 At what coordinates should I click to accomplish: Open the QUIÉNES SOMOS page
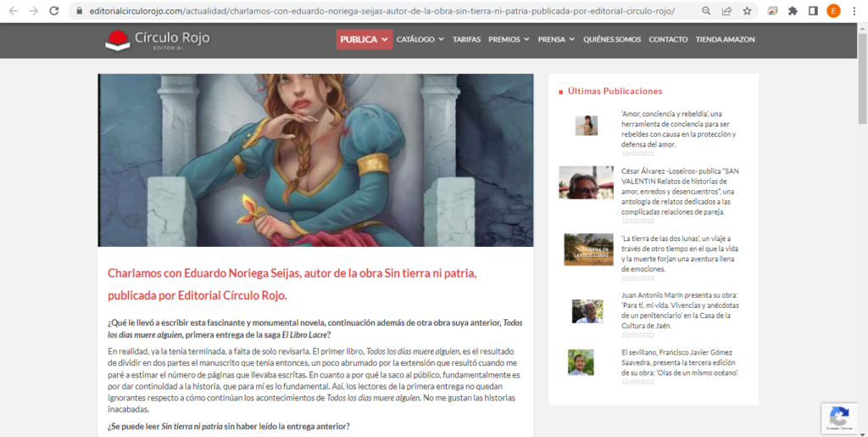(x=612, y=39)
